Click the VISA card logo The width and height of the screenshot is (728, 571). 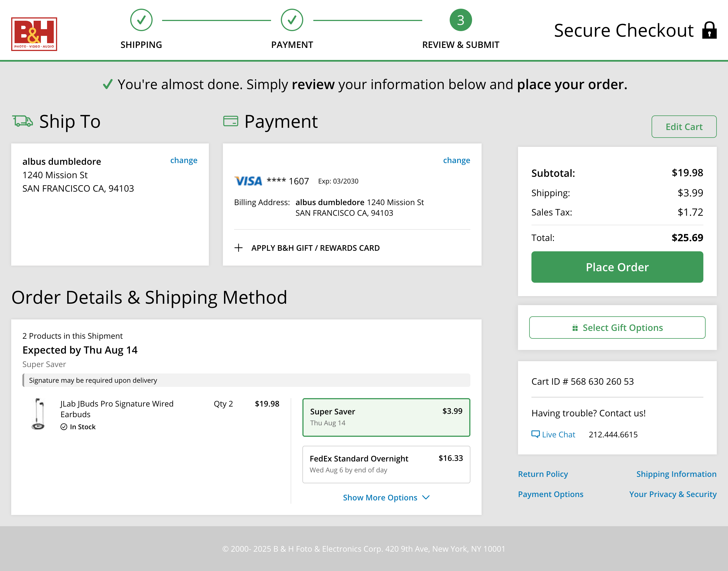coord(248,181)
